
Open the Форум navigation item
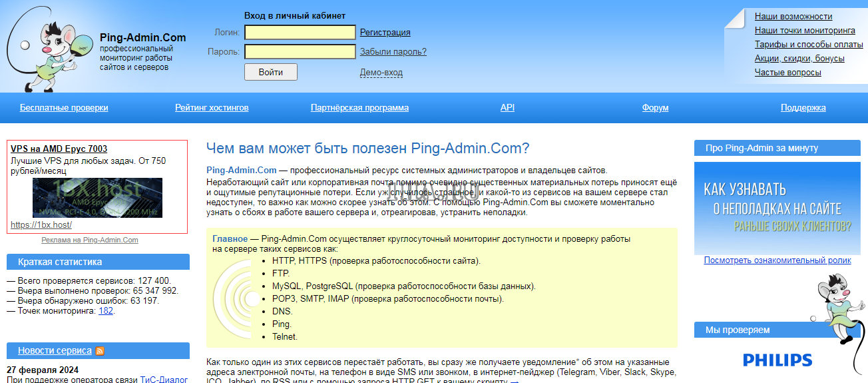tap(655, 108)
